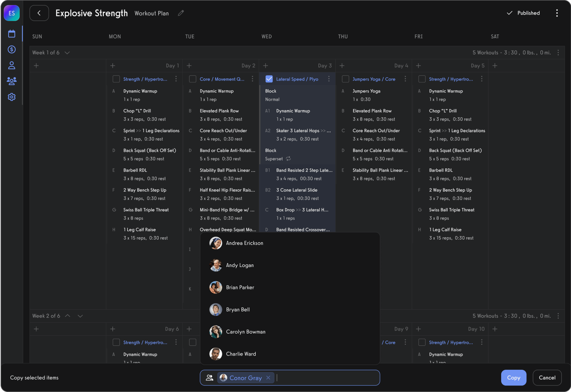This screenshot has height=392, width=571.
Task: Rename the plan using the pencil icon
Action: tap(181, 13)
